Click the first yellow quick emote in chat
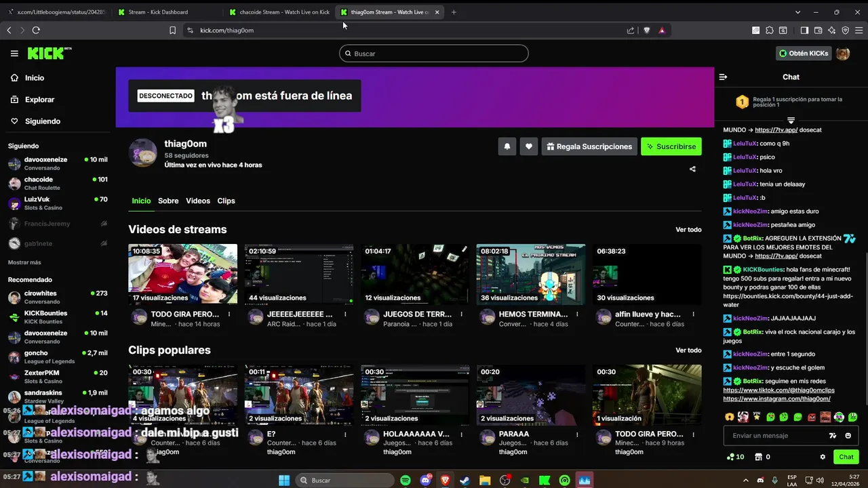 pyautogui.click(x=729, y=417)
